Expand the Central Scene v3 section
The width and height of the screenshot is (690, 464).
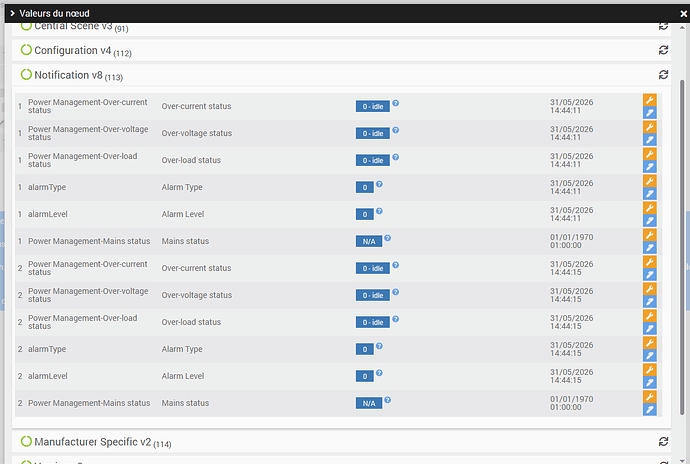pyautogui.click(x=75, y=26)
